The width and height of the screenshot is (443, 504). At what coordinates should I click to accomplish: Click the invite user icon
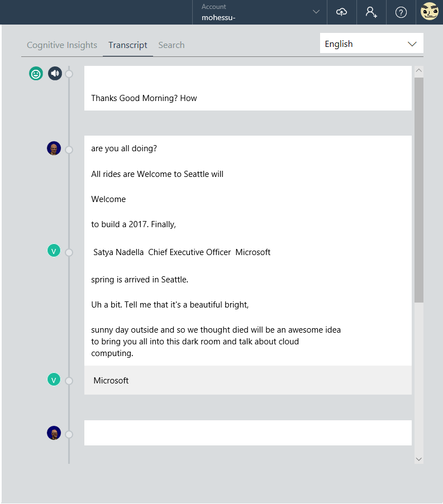[371, 12]
